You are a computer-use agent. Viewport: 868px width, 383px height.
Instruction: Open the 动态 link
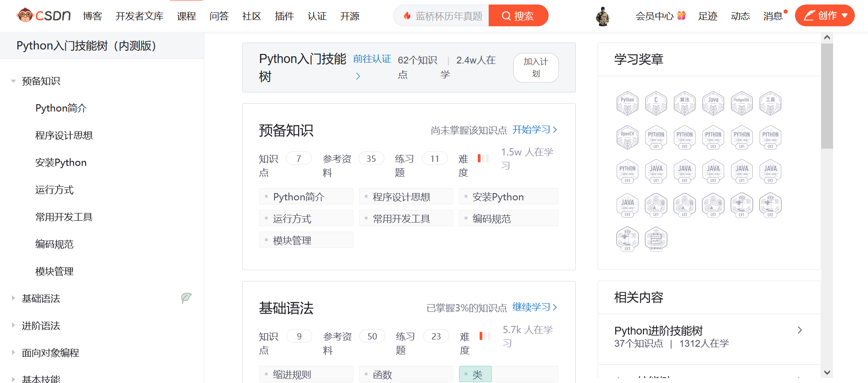(x=740, y=16)
